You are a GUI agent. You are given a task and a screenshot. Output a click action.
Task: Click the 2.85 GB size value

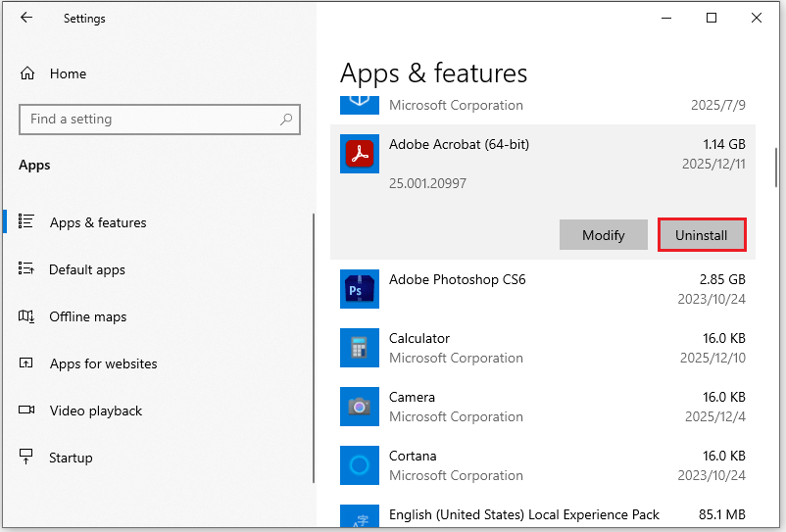click(x=722, y=279)
